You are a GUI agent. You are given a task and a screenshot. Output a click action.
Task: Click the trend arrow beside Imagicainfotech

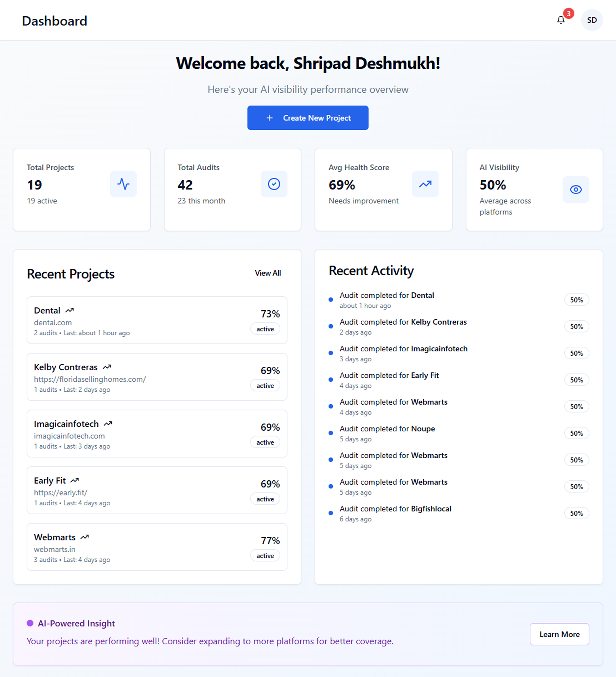[x=108, y=424]
